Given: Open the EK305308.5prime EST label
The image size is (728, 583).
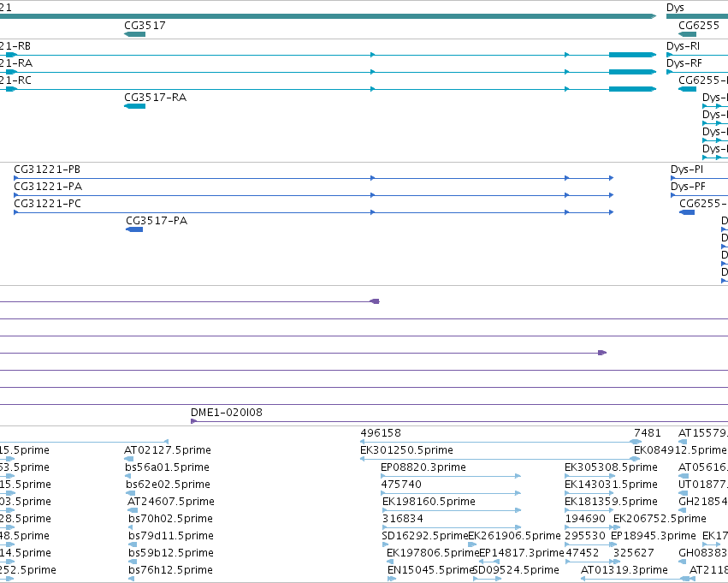Looking at the screenshot, I should point(611,467).
